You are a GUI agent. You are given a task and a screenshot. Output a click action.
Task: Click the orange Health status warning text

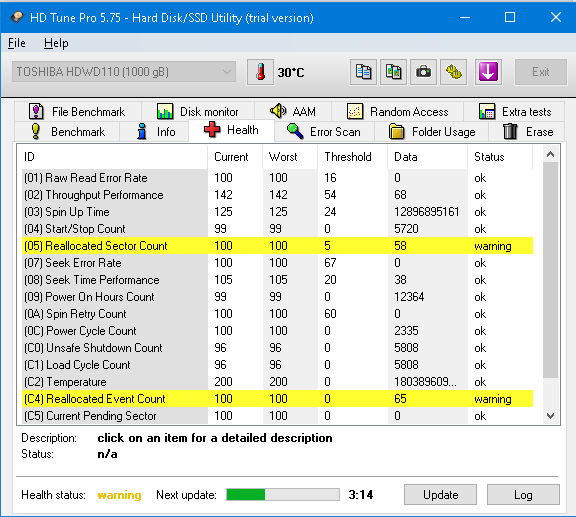point(119,495)
